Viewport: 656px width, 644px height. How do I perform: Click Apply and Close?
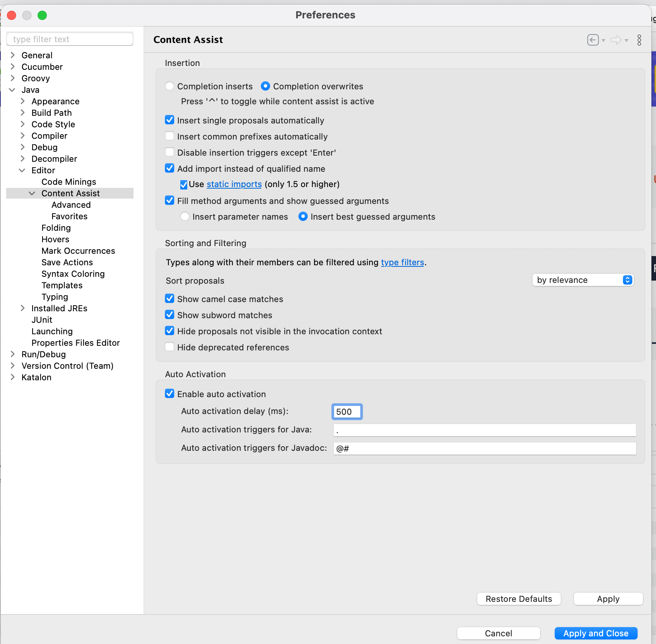(x=596, y=633)
